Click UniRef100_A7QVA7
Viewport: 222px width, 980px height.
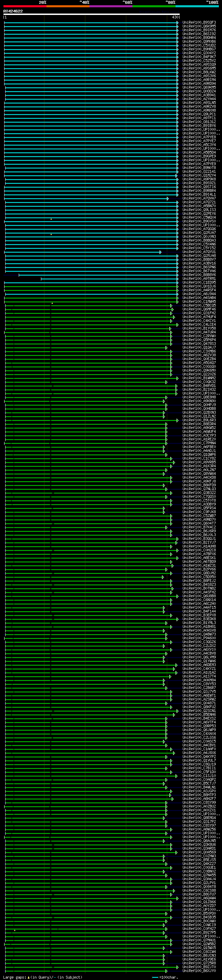tap(199, 198)
